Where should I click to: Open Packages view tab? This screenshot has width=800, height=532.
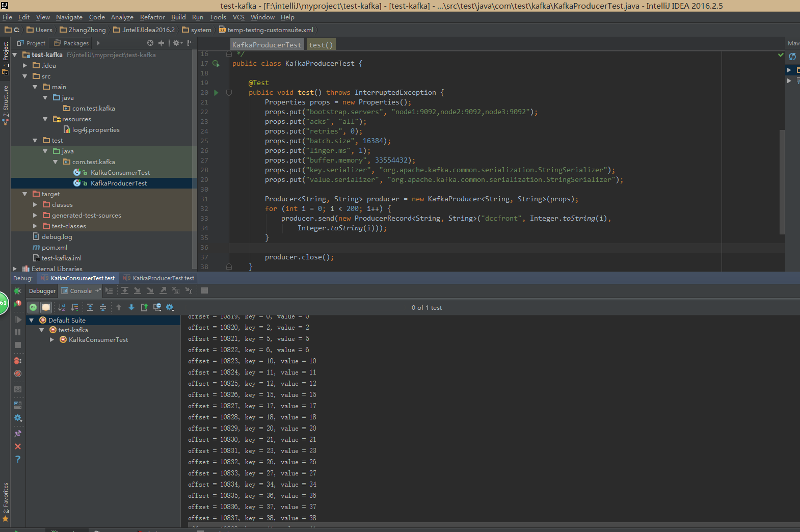tap(71, 43)
